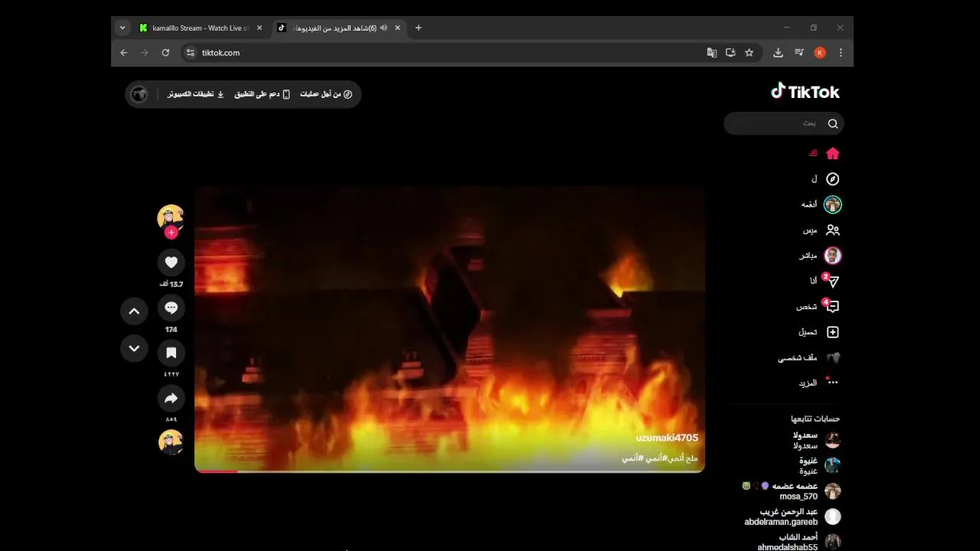Open followed account abdelraman.gareeb

click(792, 517)
